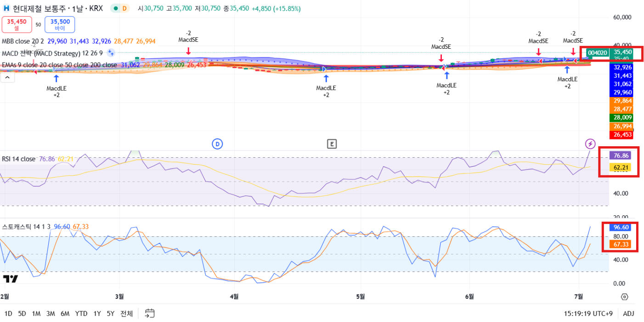Toggle the ADJ adjusted data button

pyautogui.click(x=628, y=314)
